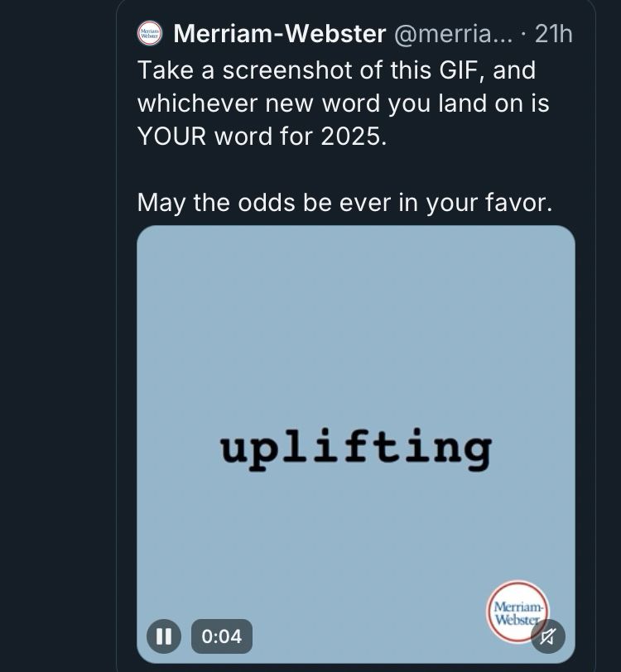Click the word uplifting in the GIF
The image size is (621, 672).
(x=356, y=449)
